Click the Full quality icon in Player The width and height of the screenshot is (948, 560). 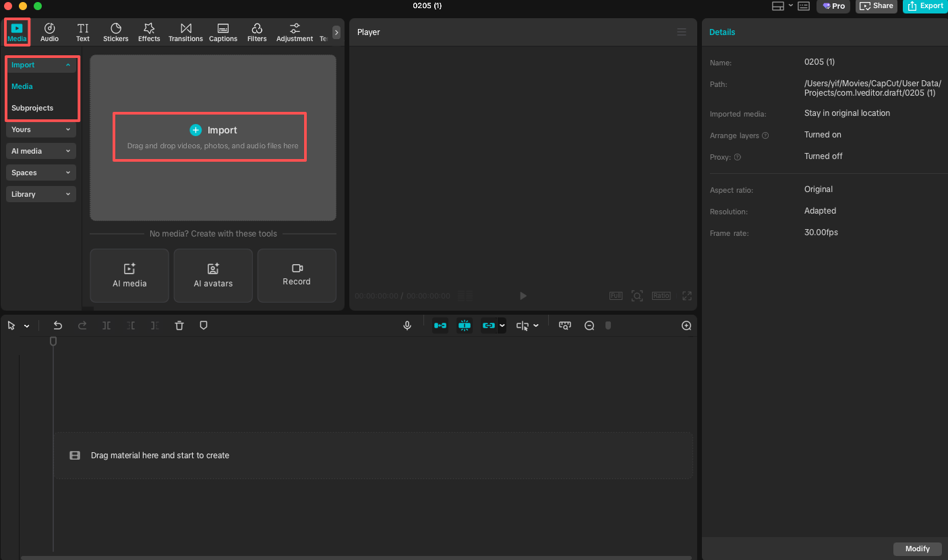616,296
